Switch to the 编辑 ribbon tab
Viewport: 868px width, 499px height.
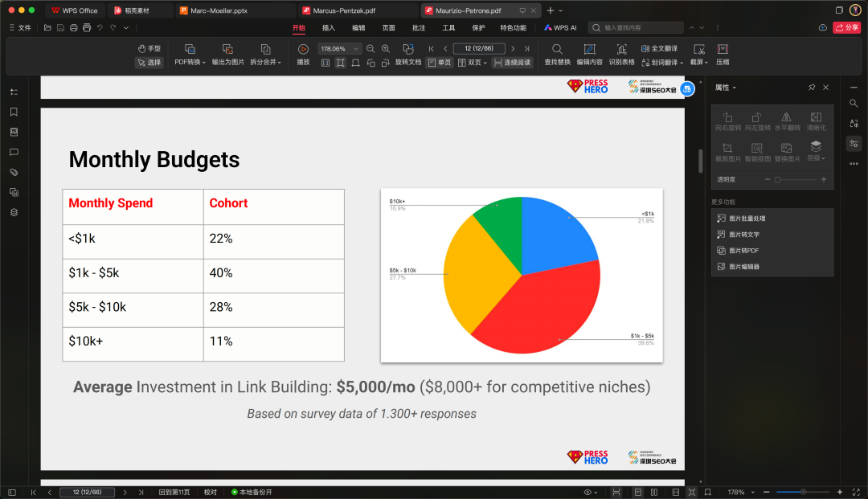[x=358, y=27]
